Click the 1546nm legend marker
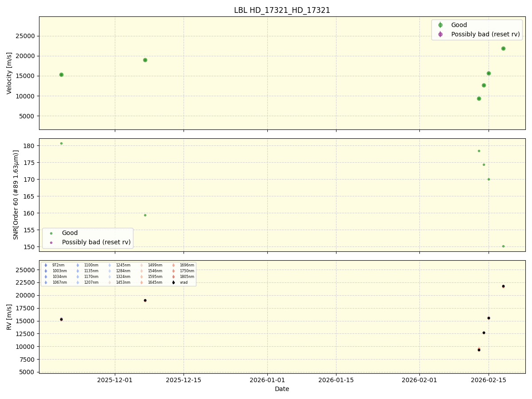Image resolution: width=532 pixels, height=399 pixels. (141, 271)
